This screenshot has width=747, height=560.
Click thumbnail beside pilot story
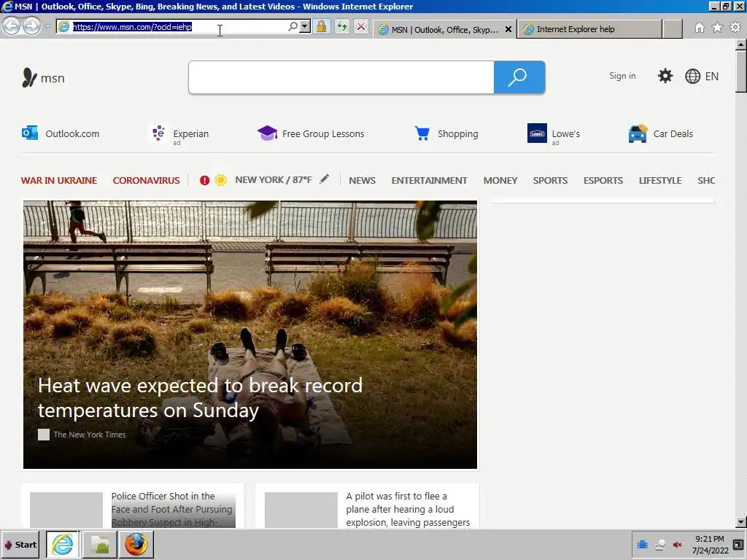301,510
